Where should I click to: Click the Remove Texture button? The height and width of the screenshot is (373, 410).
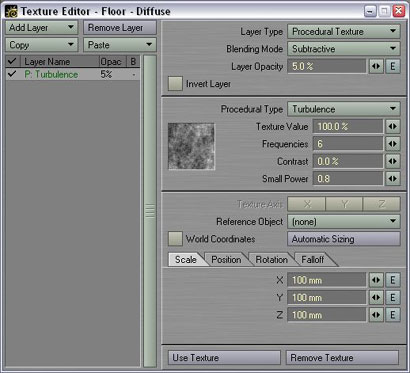342,358
